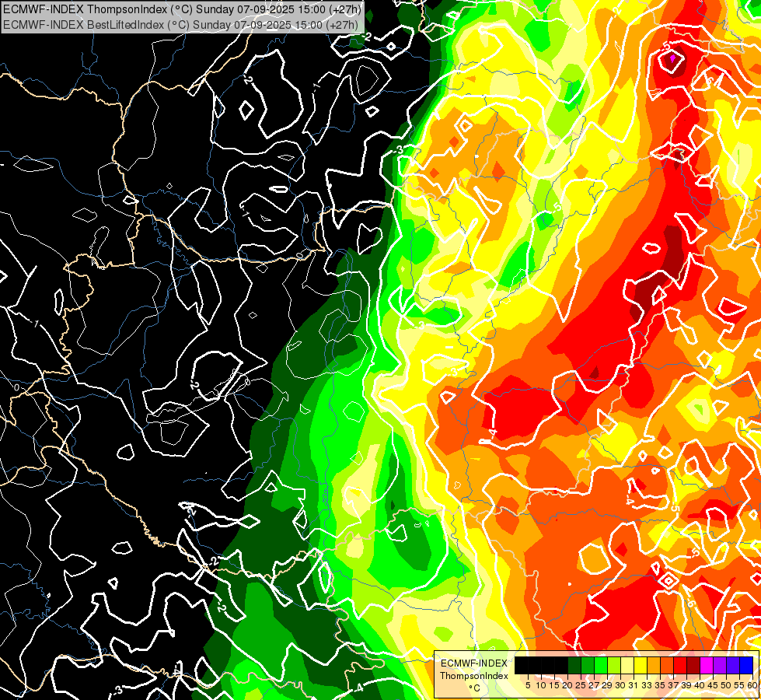Click the legend tick value '30'

coord(620,685)
